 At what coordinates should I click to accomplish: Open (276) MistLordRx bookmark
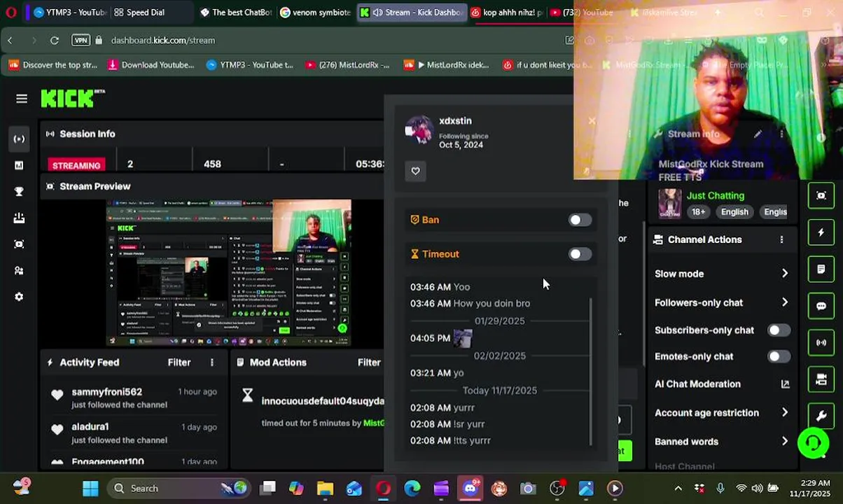347,65
